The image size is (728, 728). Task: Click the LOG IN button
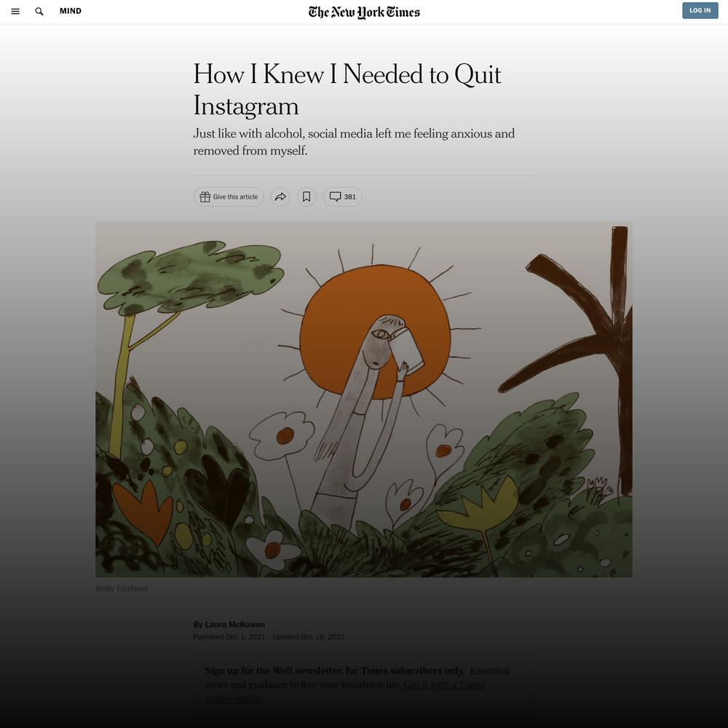click(700, 10)
